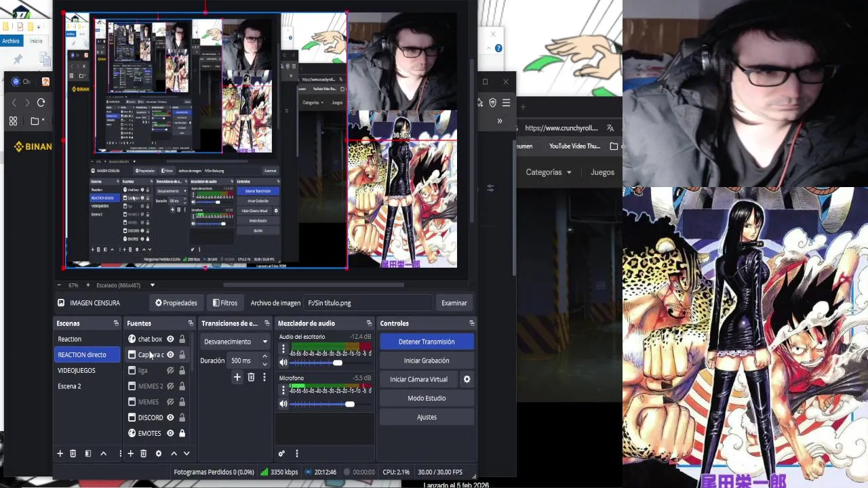Hide the EMOTES source

click(170, 433)
